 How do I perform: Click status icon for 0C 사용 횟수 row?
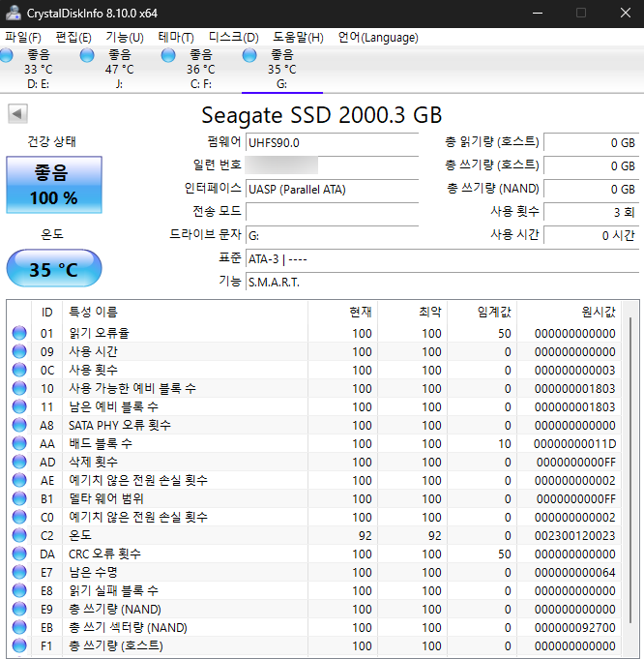[x=19, y=370]
